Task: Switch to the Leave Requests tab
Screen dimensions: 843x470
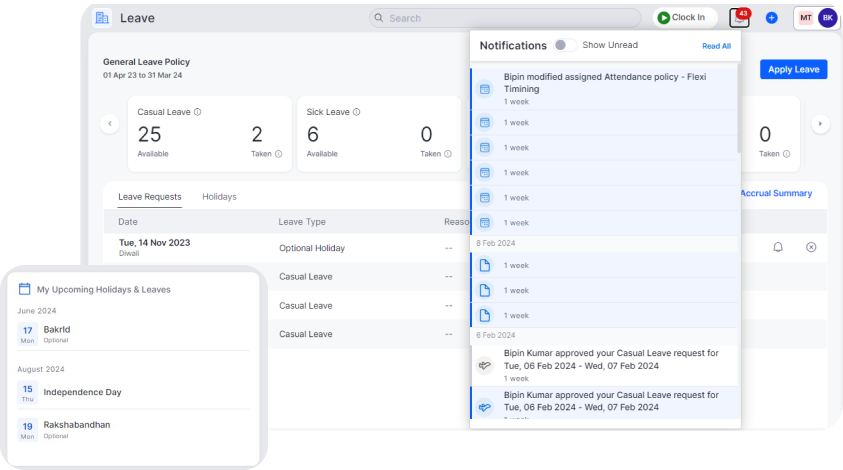Action: click(x=150, y=197)
